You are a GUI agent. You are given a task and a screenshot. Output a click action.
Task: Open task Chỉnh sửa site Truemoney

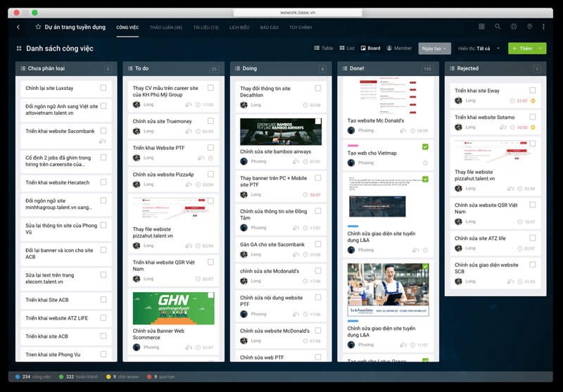point(163,121)
